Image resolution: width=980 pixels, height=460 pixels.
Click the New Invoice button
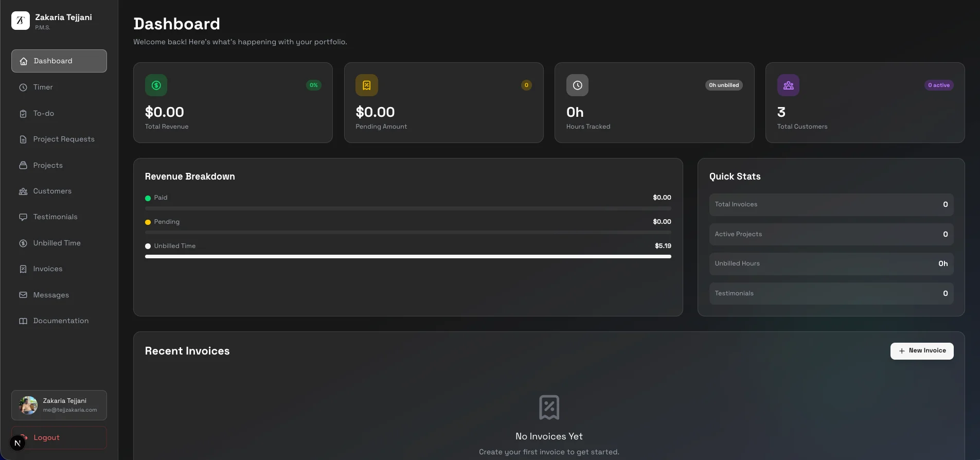click(921, 351)
